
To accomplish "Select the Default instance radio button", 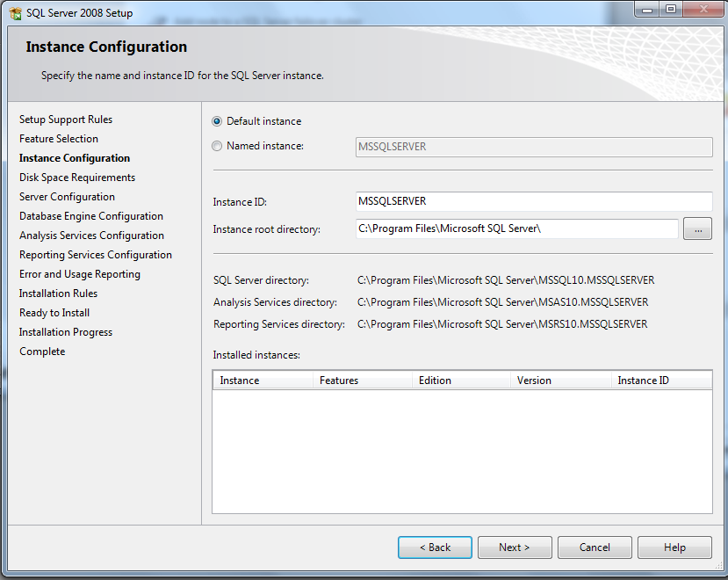I will click(x=217, y=121).
